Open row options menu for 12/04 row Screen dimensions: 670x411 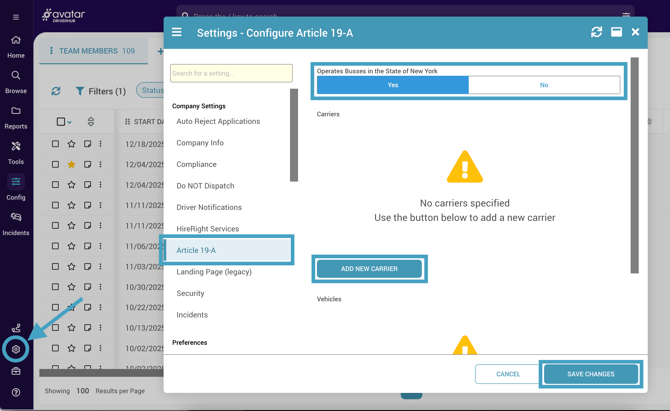tap(101, 165)
